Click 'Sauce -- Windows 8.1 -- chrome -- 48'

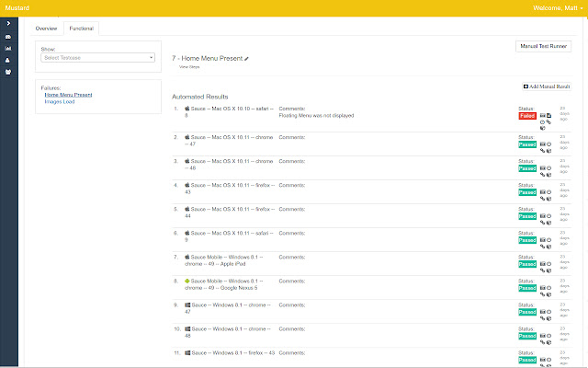tap(228, 332)
